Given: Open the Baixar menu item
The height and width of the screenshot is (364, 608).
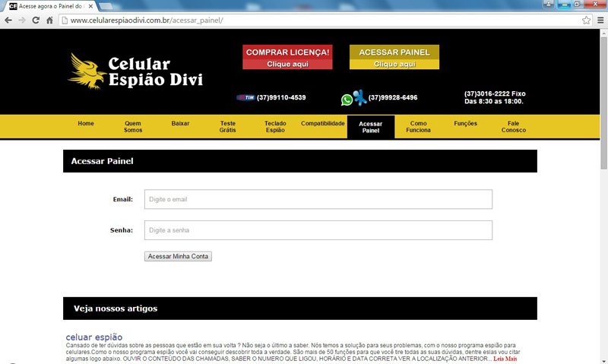Looking at the screenshot, I should [180, 123].
